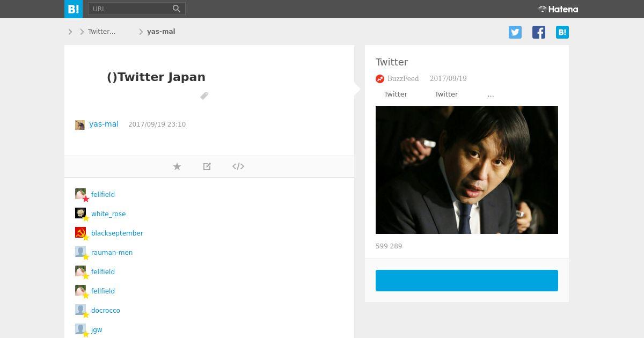Open the yas-mal breadcrumb item
The height and width of the screenshot is (338, 644).
click(161, 32)
